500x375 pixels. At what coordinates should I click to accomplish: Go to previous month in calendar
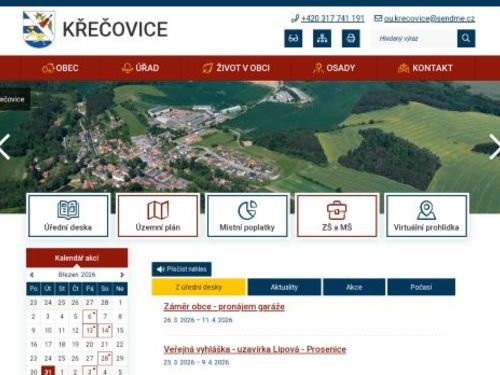pos(32,275)
